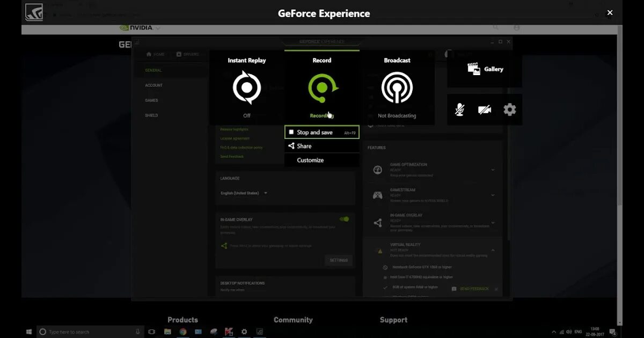
Task: Open the user account icon on NVIDIA page
Action: [517, 27]
